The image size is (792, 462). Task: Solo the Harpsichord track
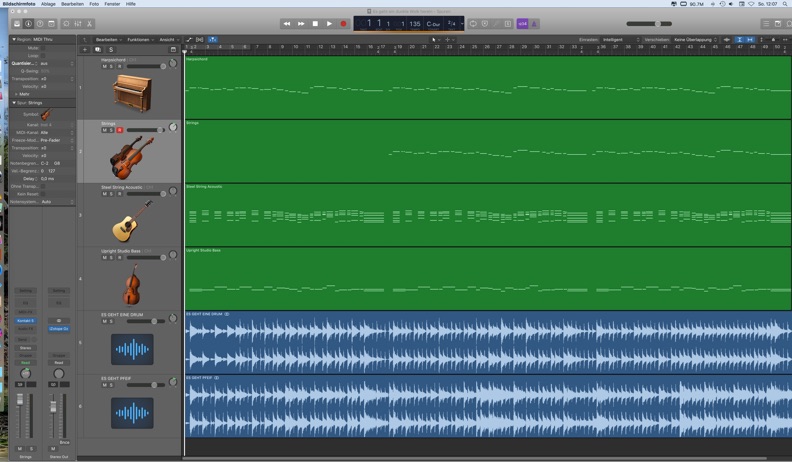[x=112, y=66]
